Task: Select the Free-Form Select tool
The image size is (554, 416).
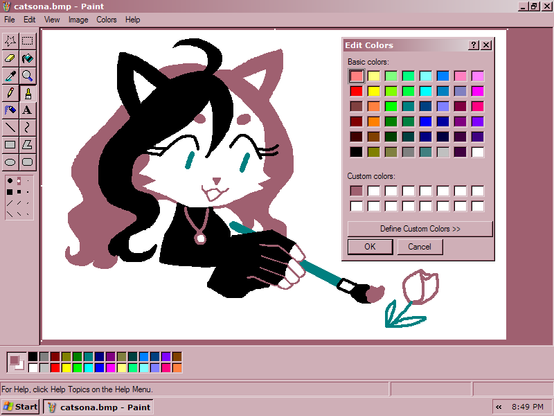Action: coord(10,41)
